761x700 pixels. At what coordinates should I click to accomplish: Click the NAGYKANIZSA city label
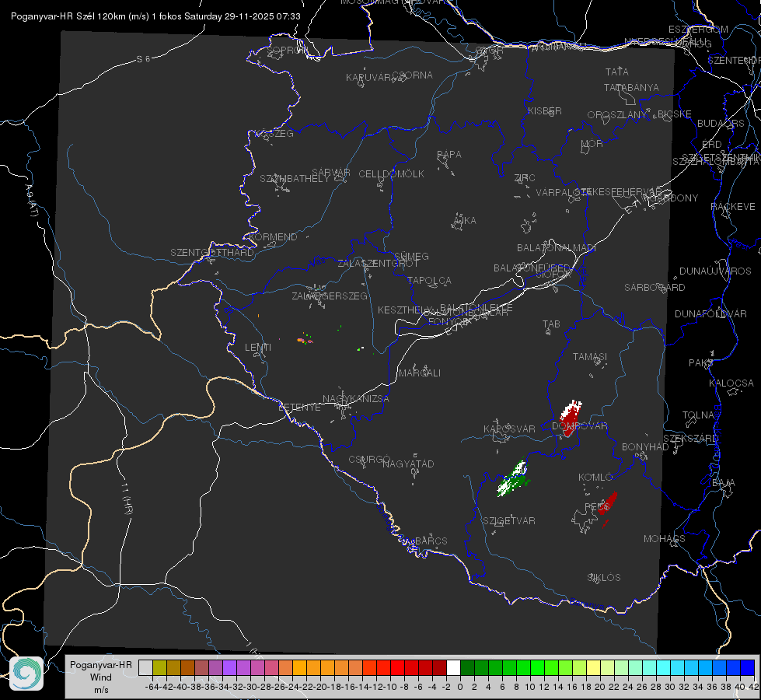[356, 399]
